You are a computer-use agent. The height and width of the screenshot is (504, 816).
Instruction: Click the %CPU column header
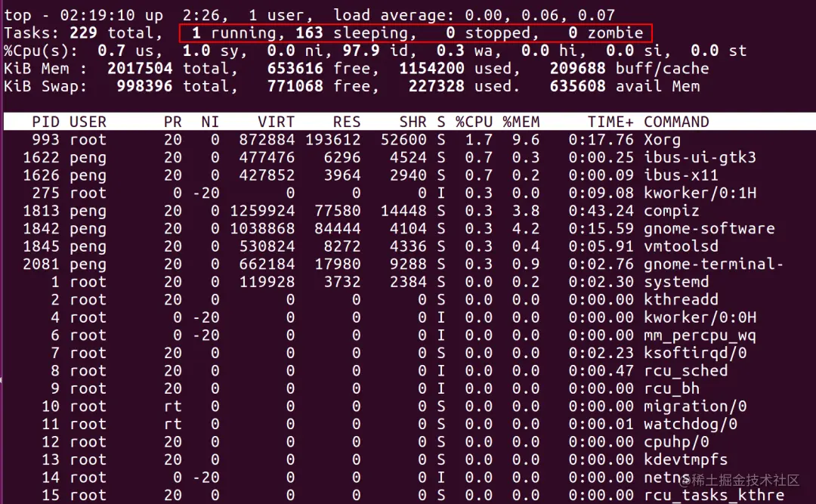pos(474,122)
